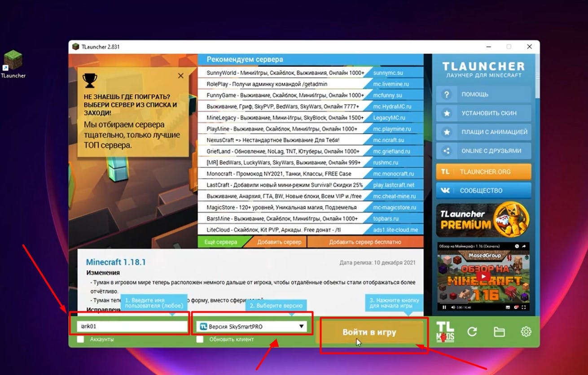Viewport: 588px width, 375px height.
Task: Select the MagicStore server row
Action: click(x=310, y=207)
